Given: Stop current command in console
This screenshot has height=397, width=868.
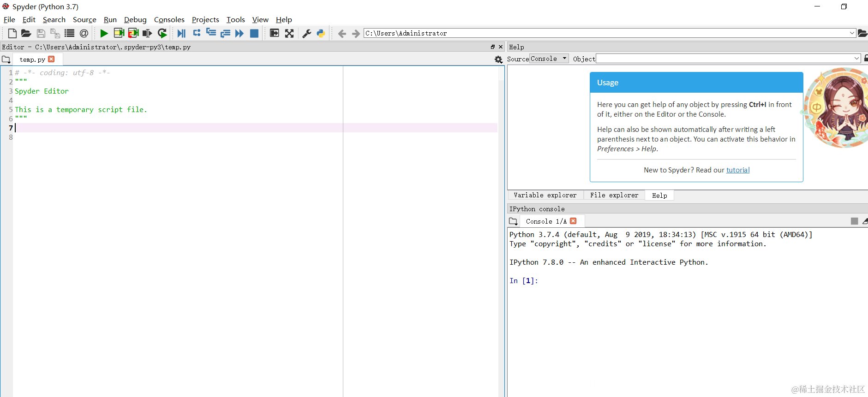Looking at the screenshot, I should (x=855, y=221).
